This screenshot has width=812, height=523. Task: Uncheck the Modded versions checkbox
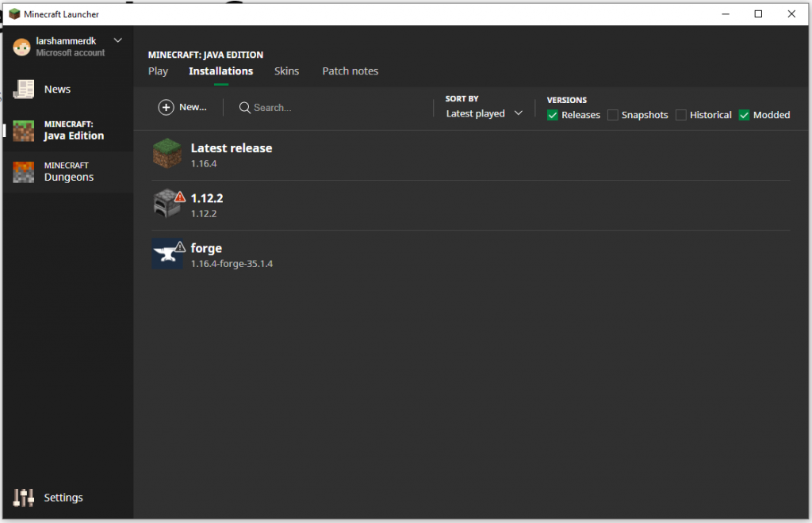tap(744, 115)
